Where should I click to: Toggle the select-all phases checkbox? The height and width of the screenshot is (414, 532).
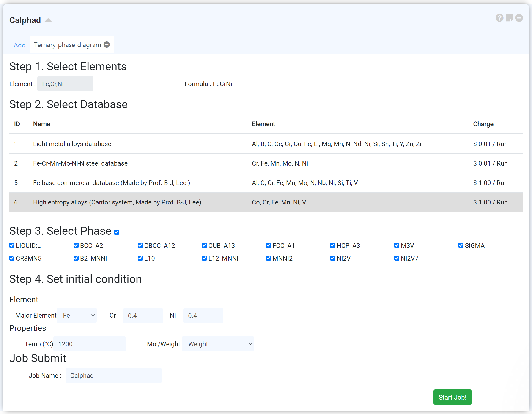click(117, 232)
